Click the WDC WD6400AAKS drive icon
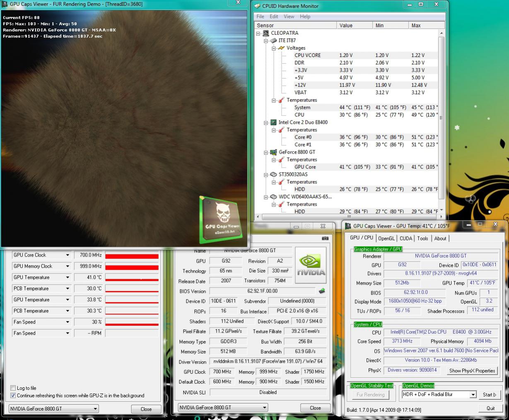The height and width of the screenshot is (420, 509). [x=273, y=197]
